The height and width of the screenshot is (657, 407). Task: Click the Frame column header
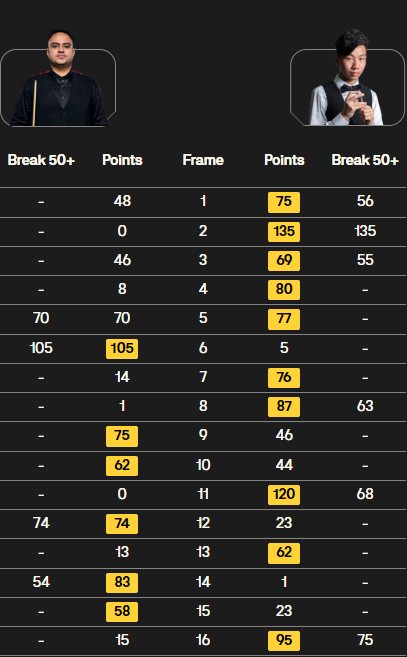[203, 160]
